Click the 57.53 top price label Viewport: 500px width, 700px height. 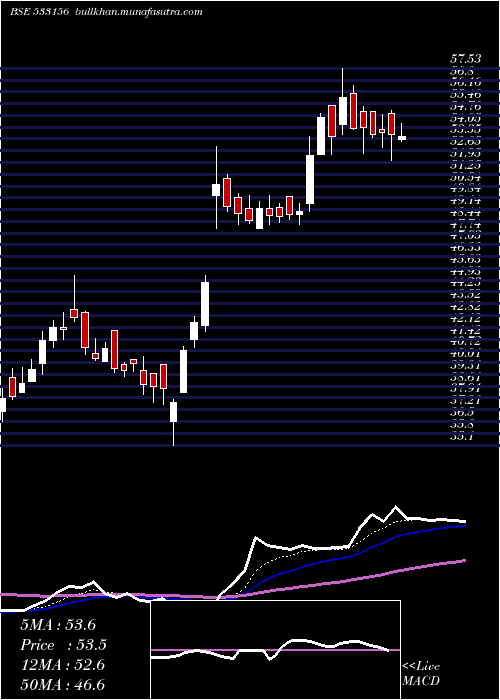point(466,58)
